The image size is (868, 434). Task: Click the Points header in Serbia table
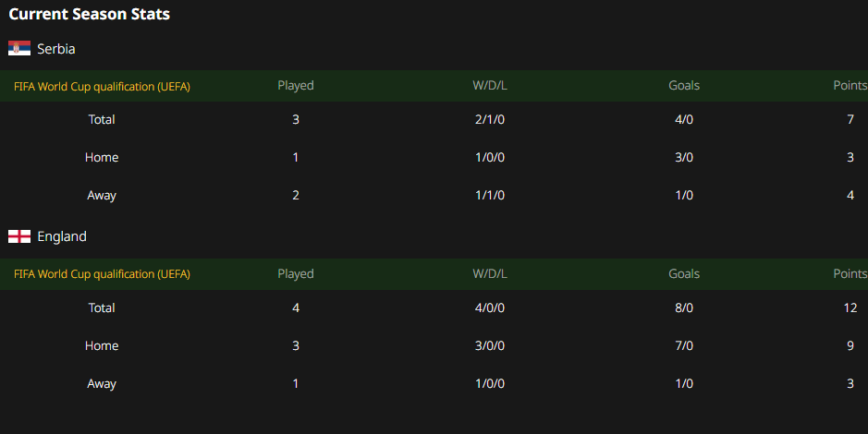coord(850,86)
